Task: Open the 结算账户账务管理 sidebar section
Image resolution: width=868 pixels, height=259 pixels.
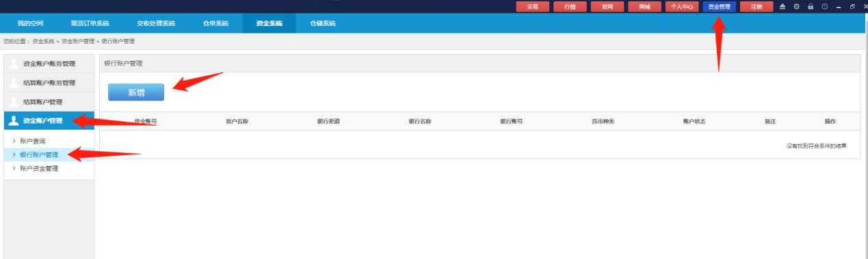Action: (49, 83)
